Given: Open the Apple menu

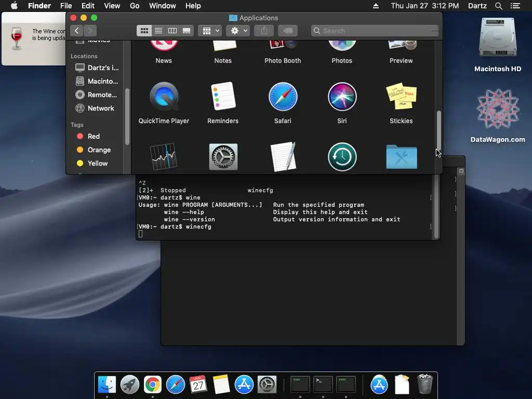Looking at the screenshot, I should [14, 6].
